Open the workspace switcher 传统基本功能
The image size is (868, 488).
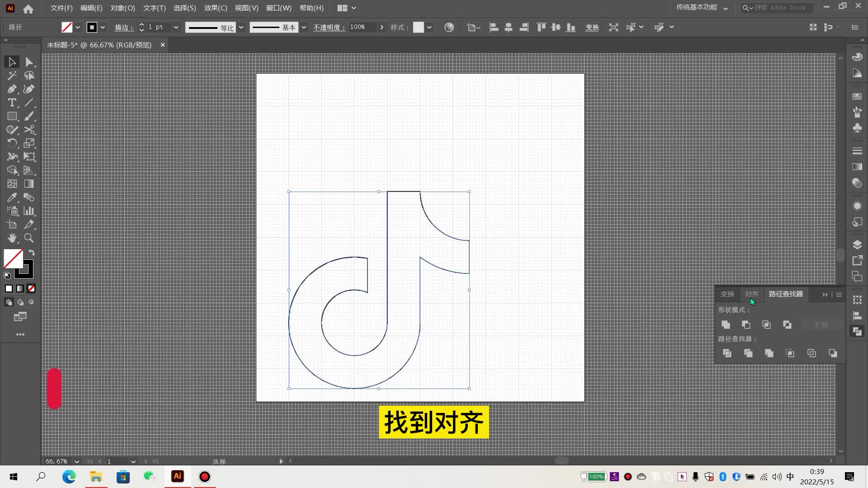702,8
